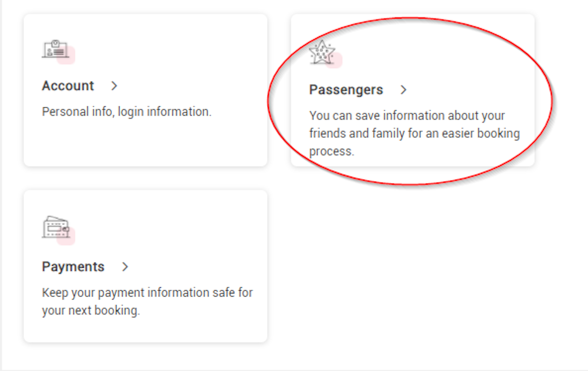
Task: Click the "friends and family for an easier booking" line
Action: [415, 134]
